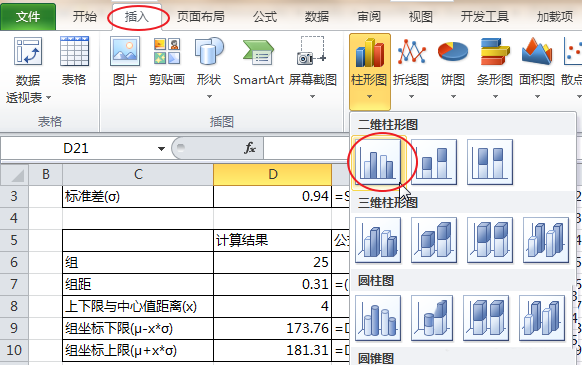Open the 开发工具 ribbon tab
This screenshot has width=582, height=365.
[484, 17]
